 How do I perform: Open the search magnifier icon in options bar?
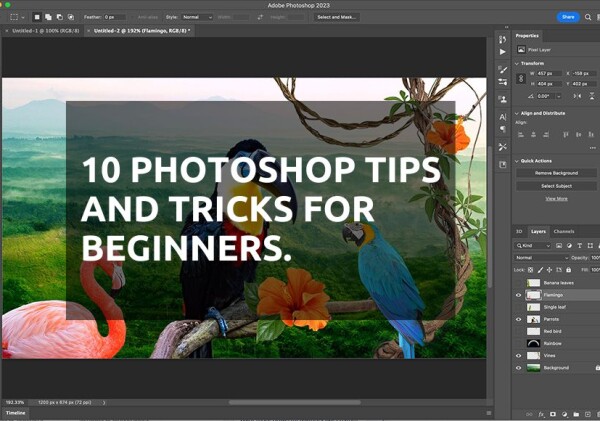588,17
